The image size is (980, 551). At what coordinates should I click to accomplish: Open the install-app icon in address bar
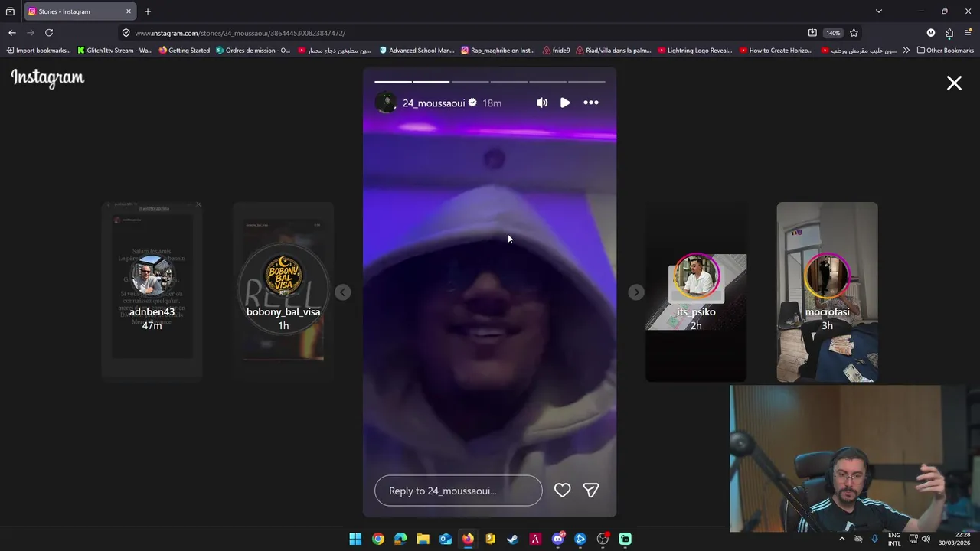[812, 33]
